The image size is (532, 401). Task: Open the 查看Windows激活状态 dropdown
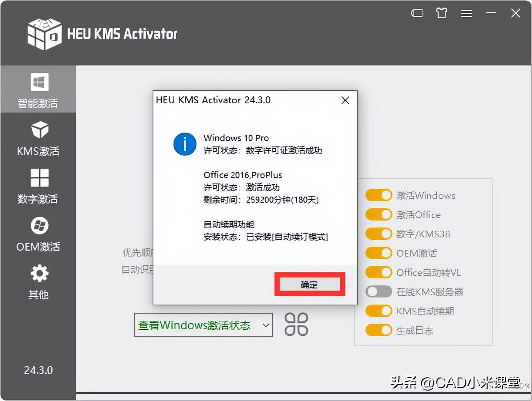203,325
